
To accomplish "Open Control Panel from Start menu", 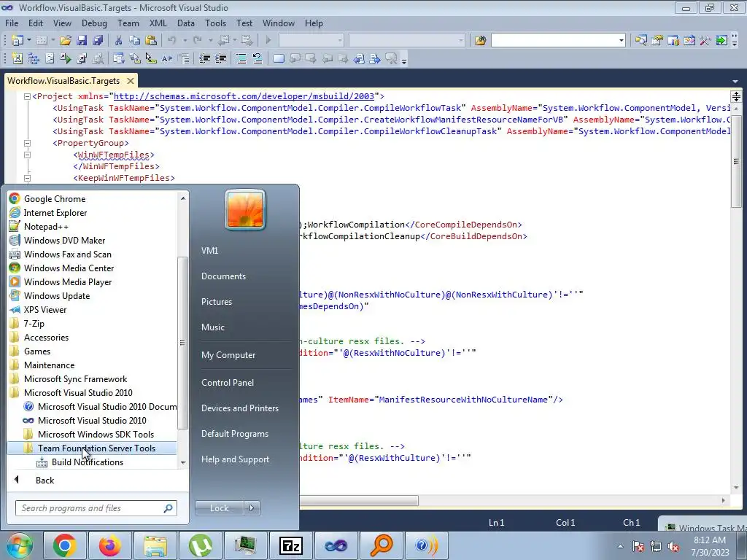I will point(228,383).
